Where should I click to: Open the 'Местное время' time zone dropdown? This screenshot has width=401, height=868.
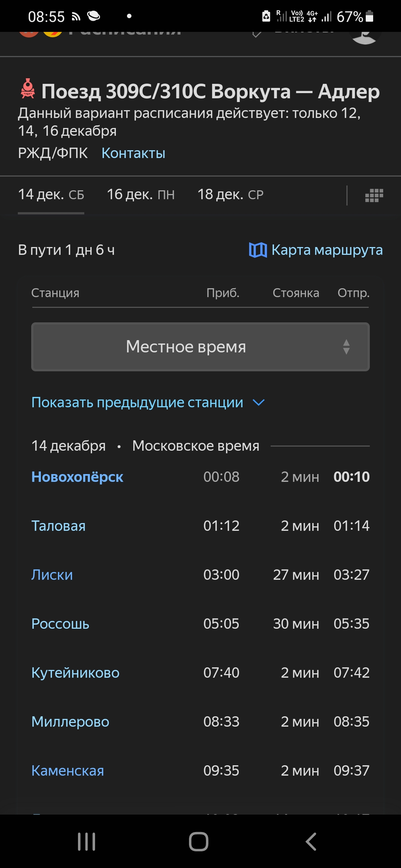[x=200, y=347]
